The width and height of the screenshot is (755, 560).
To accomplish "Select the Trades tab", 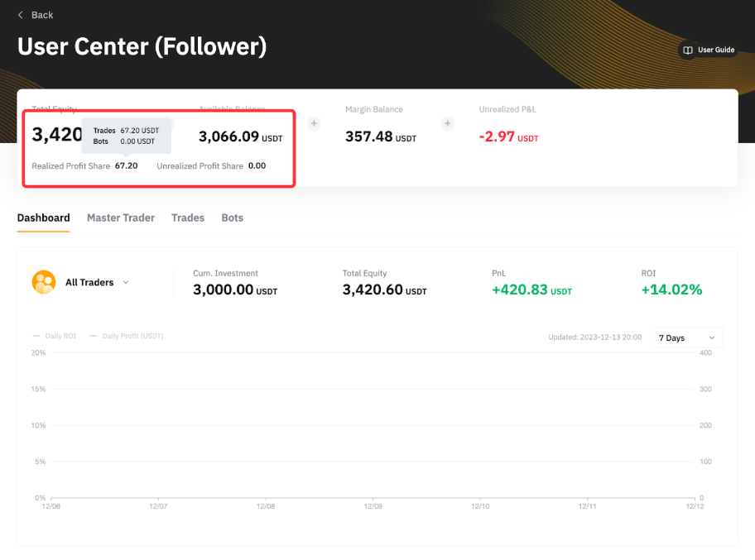I will point(188,218).
